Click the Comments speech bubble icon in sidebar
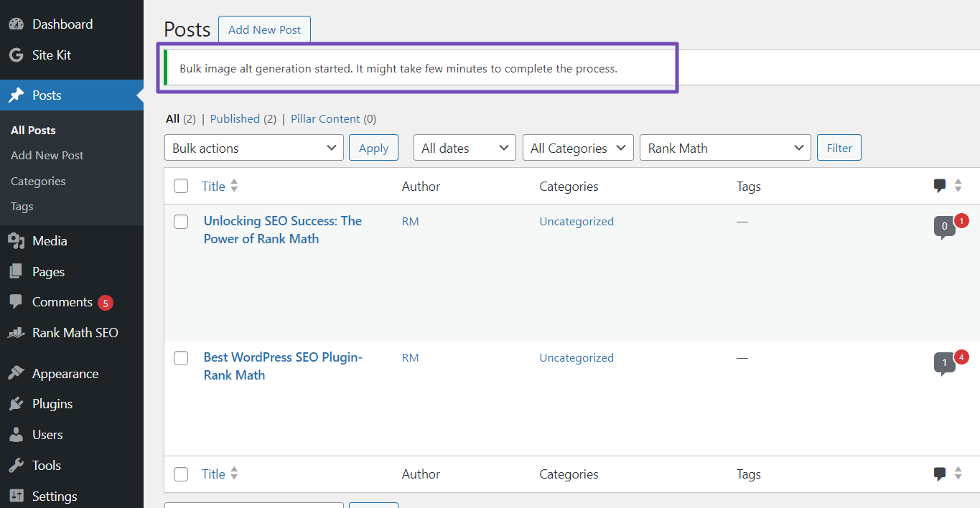980x508 pixels. 16,302
